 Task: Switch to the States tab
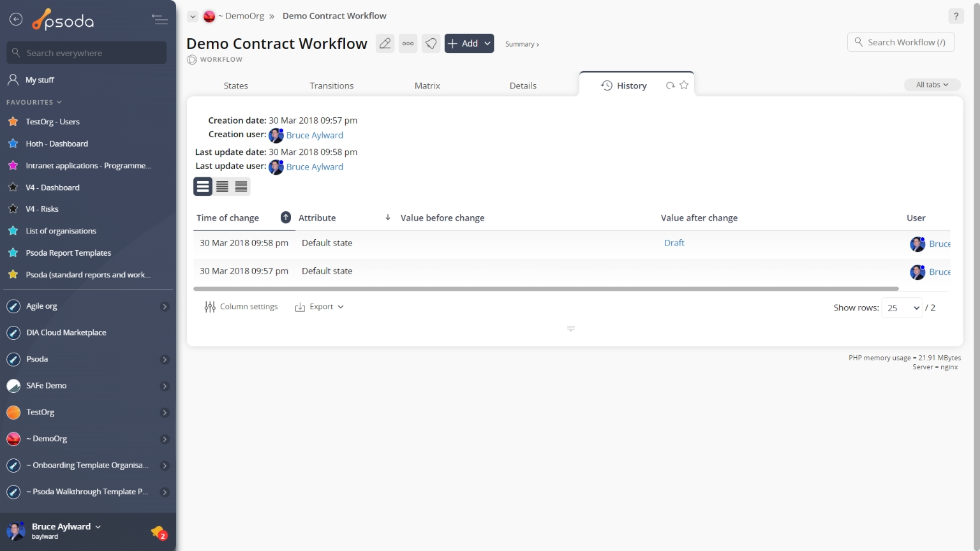coord(235,85)
